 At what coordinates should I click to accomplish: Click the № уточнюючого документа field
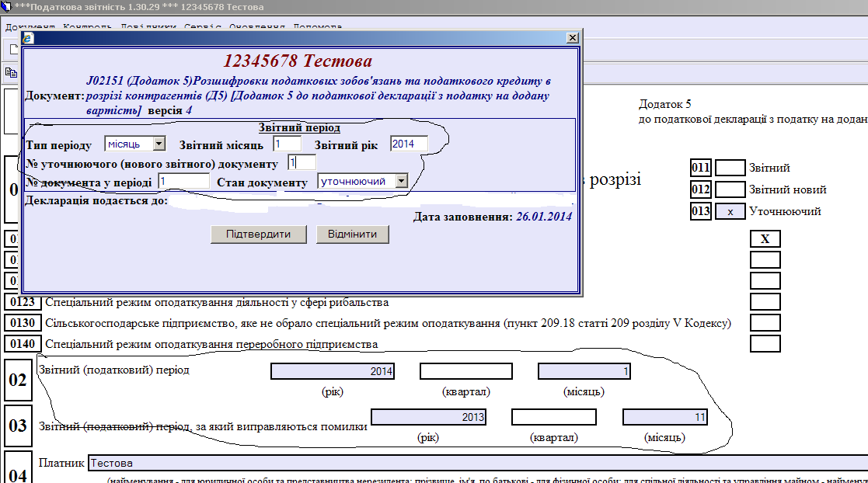tap(301, 162)
